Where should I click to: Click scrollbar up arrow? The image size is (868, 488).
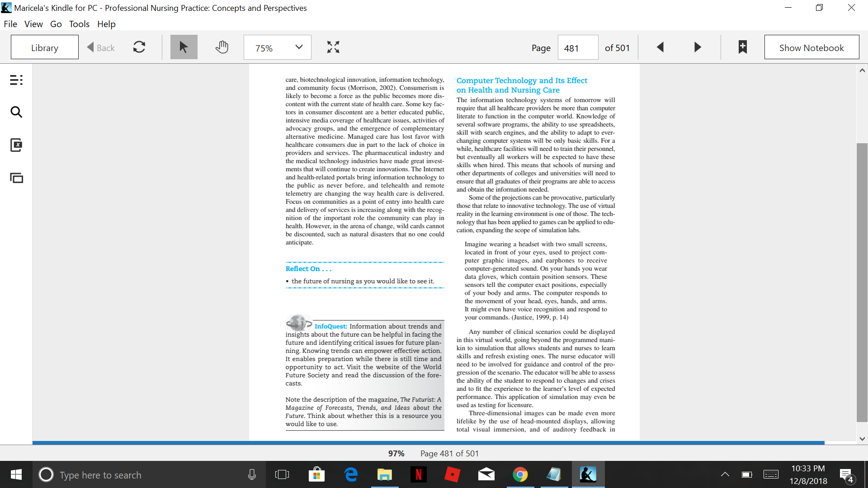click(862, 70)
